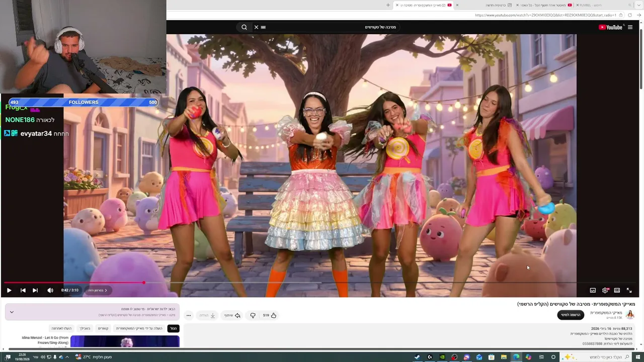Close the active YouTube video tab
Image resolution: width=644 pixels, height=362 pixels.
pos(397,5)
